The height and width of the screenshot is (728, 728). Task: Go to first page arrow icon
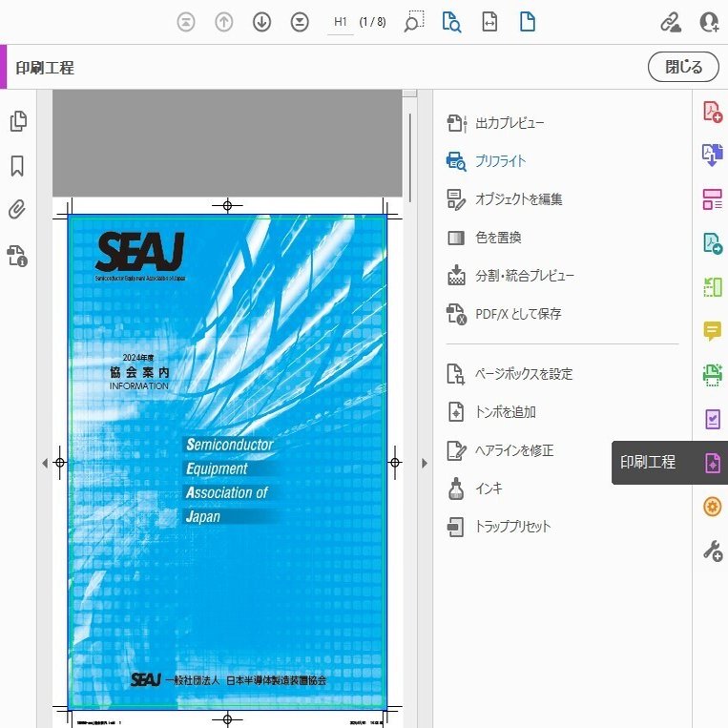pyautogui.click(x=186, y=22)
